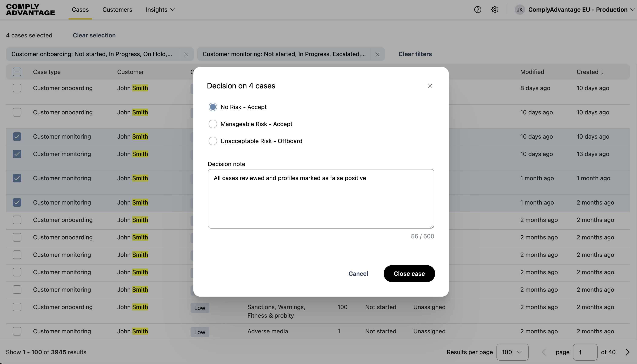Select Manageable Risk - Accept option
637x364 pixels.
(213, 124)
